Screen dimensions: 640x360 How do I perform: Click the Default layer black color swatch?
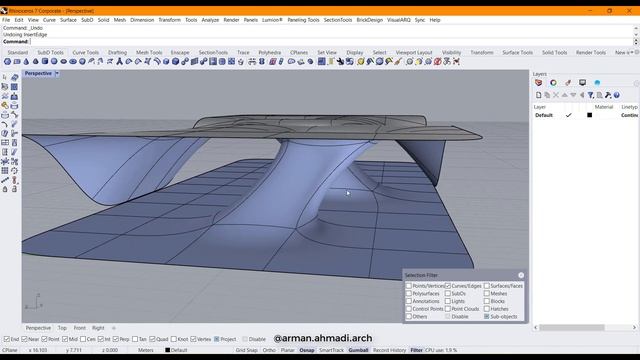(589, 115)
